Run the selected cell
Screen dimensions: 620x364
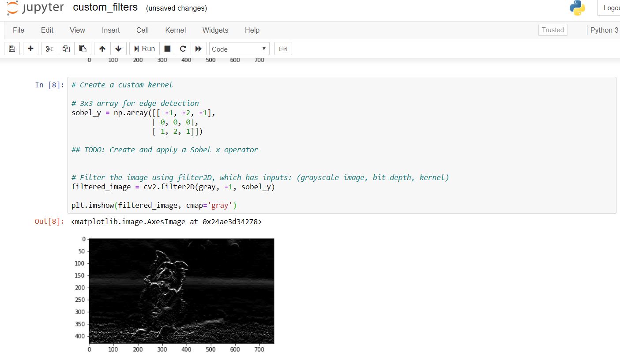(x=144, y=49)
